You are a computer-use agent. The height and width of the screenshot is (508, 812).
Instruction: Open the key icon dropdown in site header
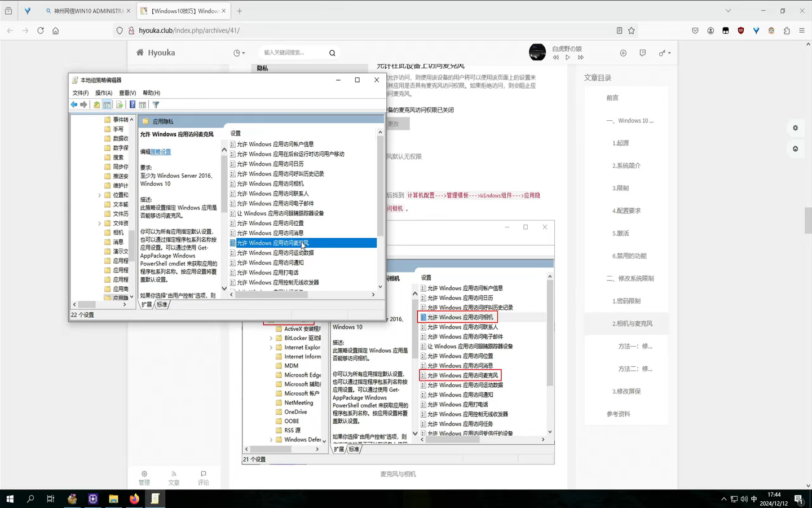click(x=664, y=53)
